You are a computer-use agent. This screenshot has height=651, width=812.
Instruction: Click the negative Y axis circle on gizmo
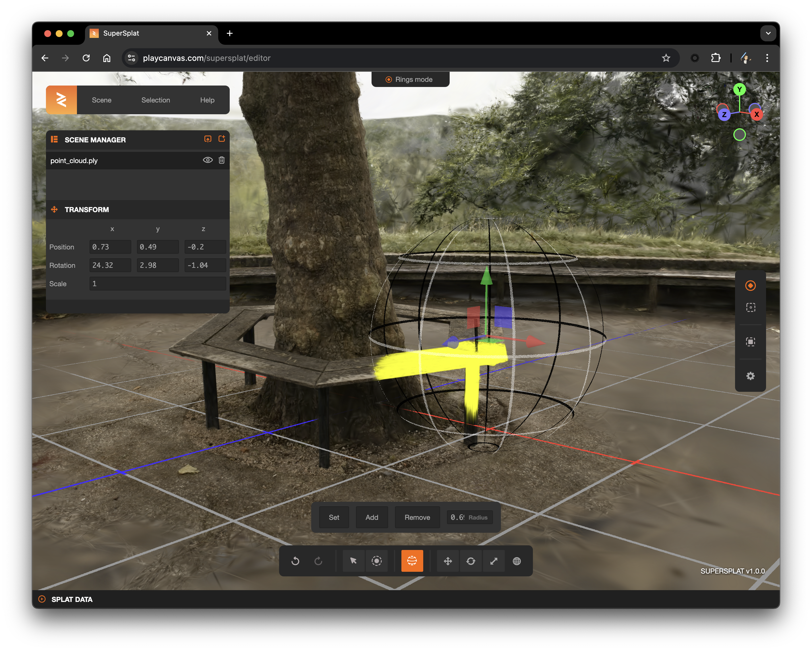pyautogui.click(x=739, y=134)
